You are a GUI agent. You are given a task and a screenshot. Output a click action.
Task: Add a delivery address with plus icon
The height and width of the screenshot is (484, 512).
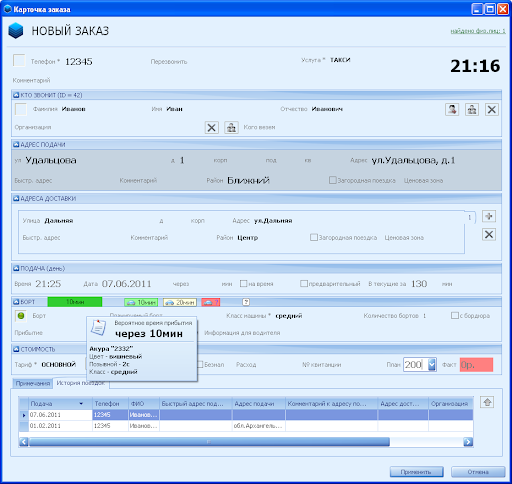pyautogui.click(x=489, y=216)
